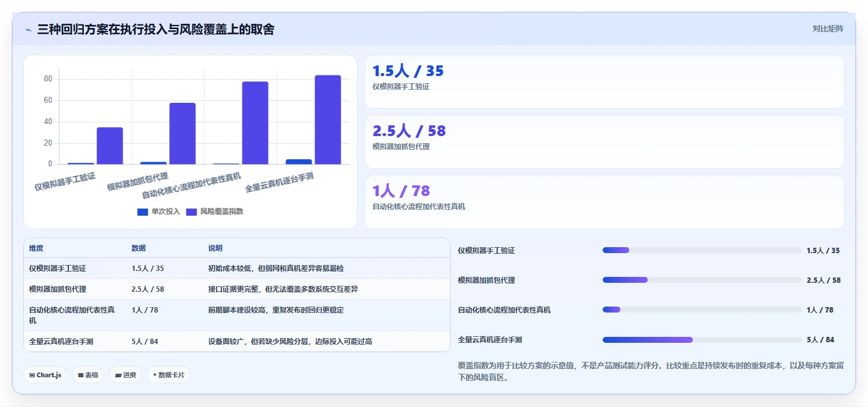868x407 pixels.
Task: Click y-axis label 80 on chart
Action: coord(48,79)
